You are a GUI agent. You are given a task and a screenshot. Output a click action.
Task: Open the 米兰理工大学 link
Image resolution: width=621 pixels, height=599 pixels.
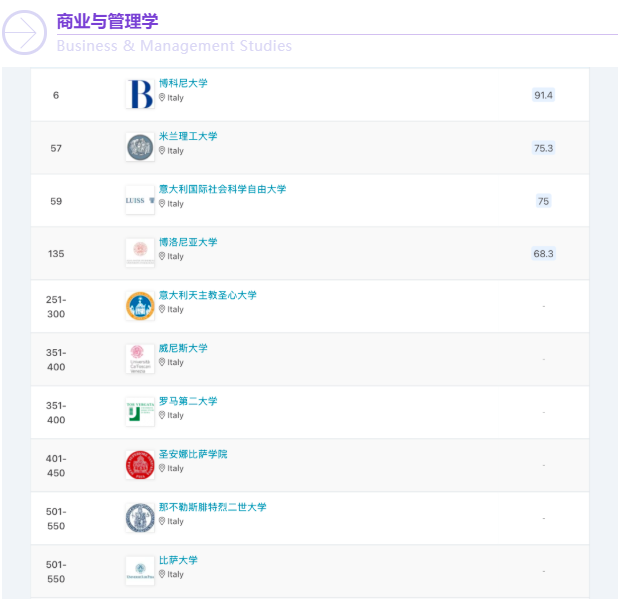pos(188,136)
